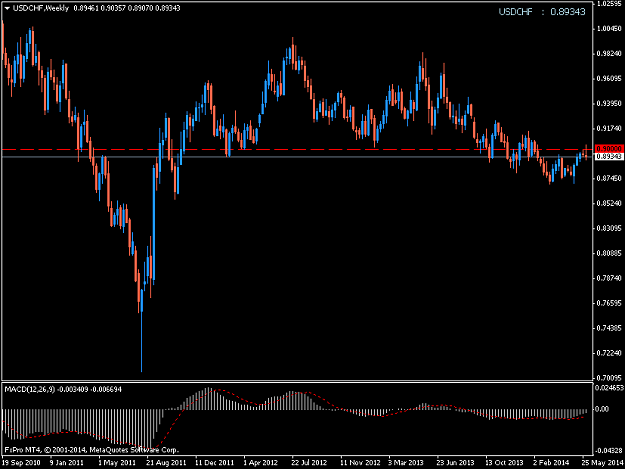Screen dimensions: 625x469
Task: Click the USDCHF,Weekly chart title
Action: (x=41, y=8)
